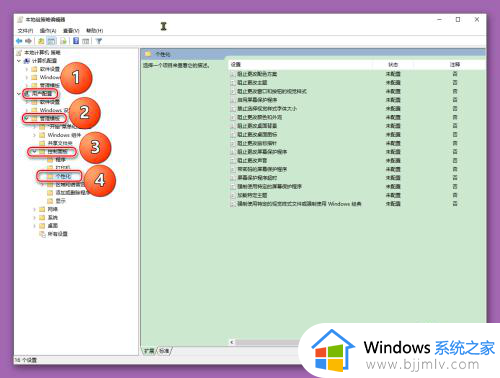Select the 禁止选择视觉样式字体大小 setting
The image size is (500, 378).
tap(267, 109)
